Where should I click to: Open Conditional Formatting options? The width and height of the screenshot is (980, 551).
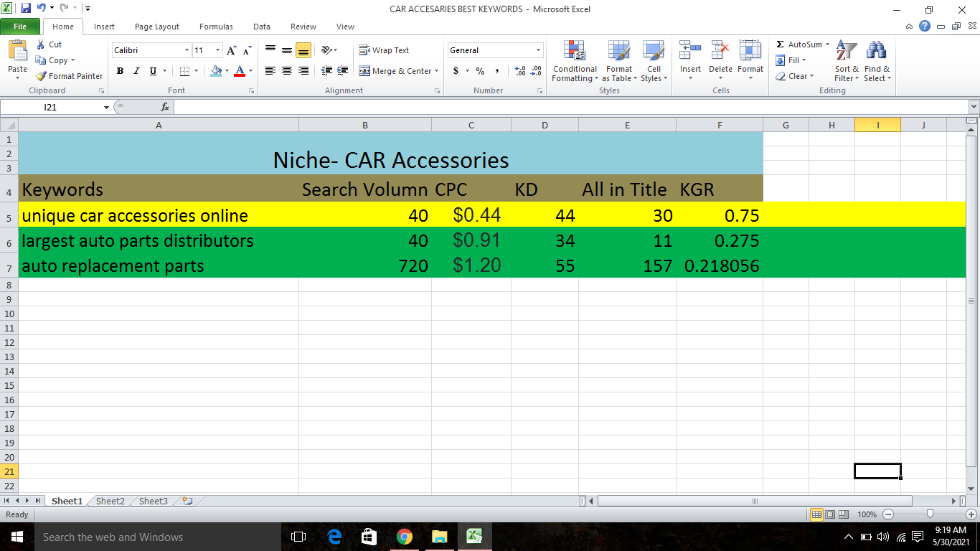[574, 62]
